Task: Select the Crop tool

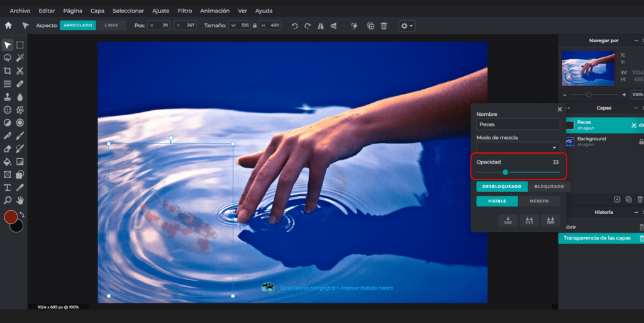Action: click(8, 71)
